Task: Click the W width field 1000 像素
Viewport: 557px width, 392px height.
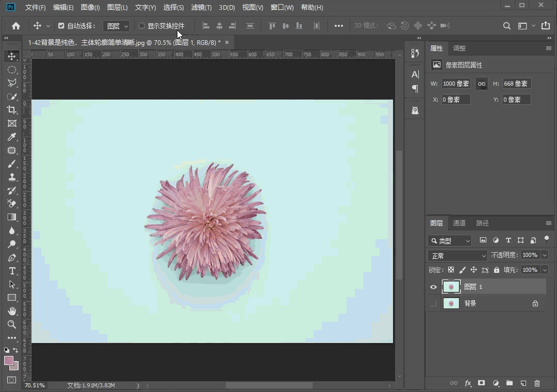Action: 456,84
